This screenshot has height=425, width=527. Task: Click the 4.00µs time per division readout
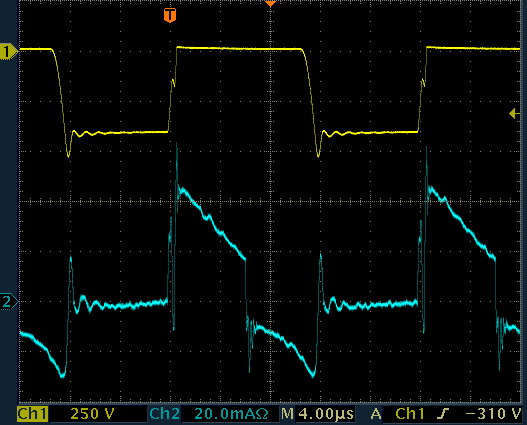click(326, 414)
